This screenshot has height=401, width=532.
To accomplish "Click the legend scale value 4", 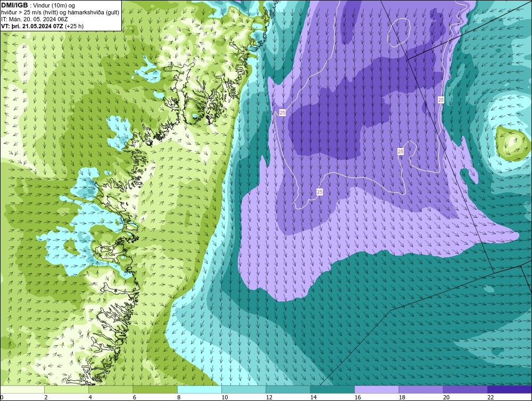I will (90, 398).
